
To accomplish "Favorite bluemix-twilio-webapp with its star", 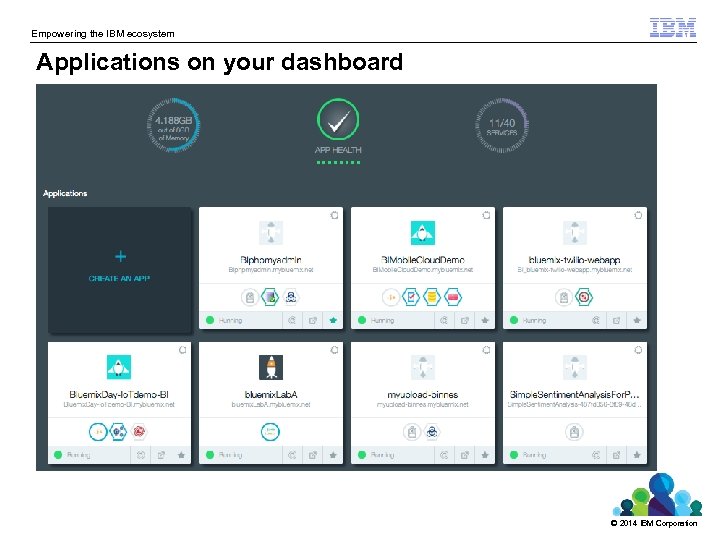I will coord(637,320).
